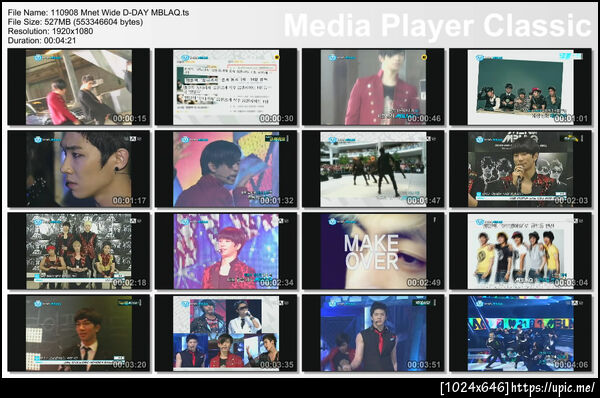Click the upic.me link text
Screen dimensions: 600x398
[553, 388]
